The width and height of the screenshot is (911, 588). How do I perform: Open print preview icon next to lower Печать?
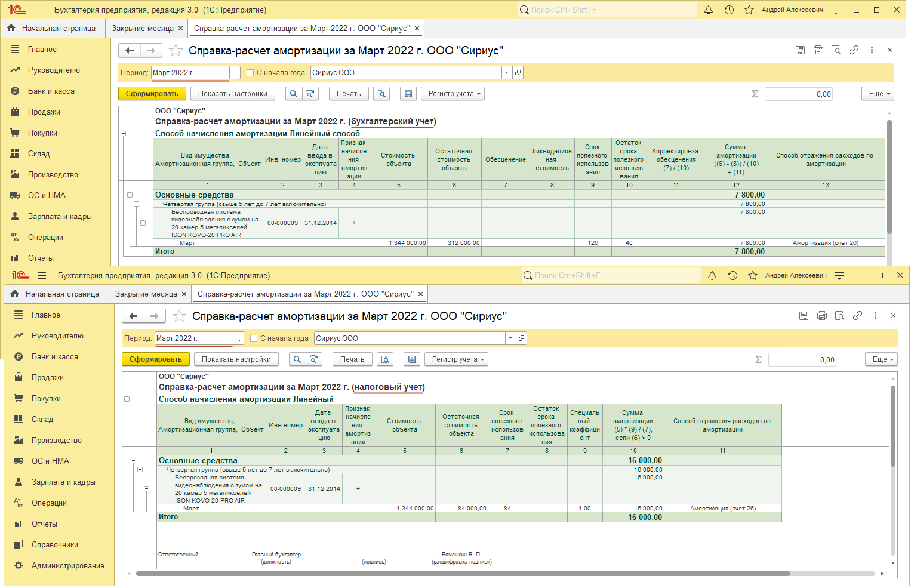coord(386,359)
